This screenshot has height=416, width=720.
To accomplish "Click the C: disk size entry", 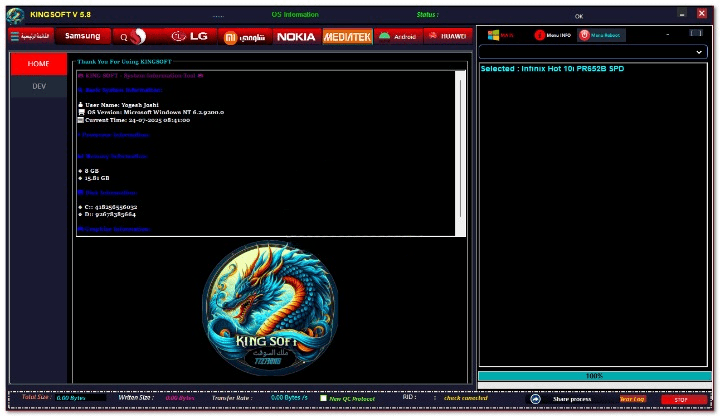I will [108, 207].
